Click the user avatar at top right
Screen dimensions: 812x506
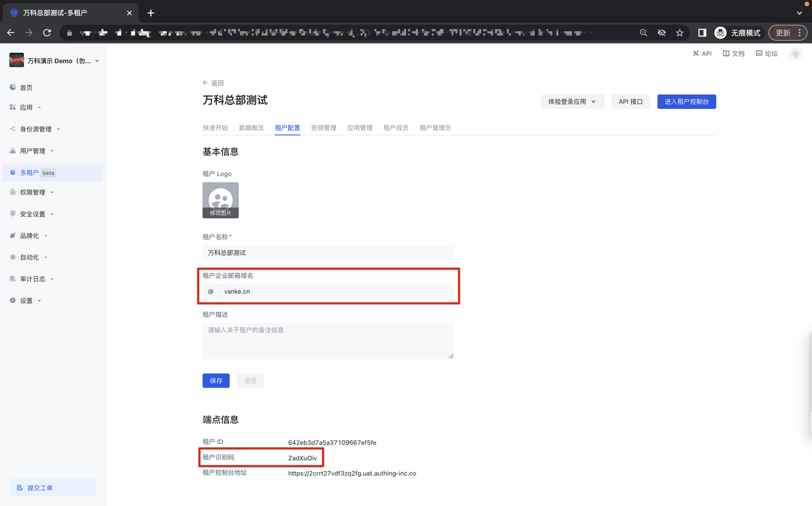click(795, 54)
